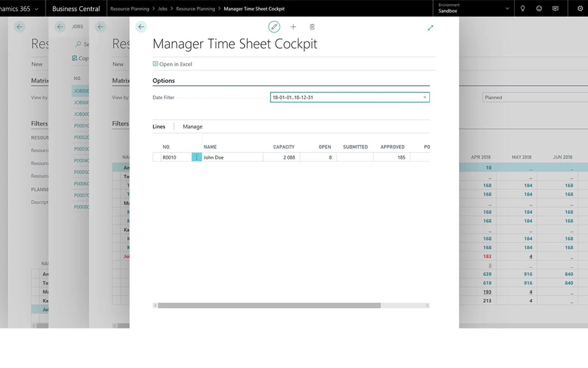Click the leftmost background window's back arrow
This screenshot has width=588, height=368.
point(19,27)
